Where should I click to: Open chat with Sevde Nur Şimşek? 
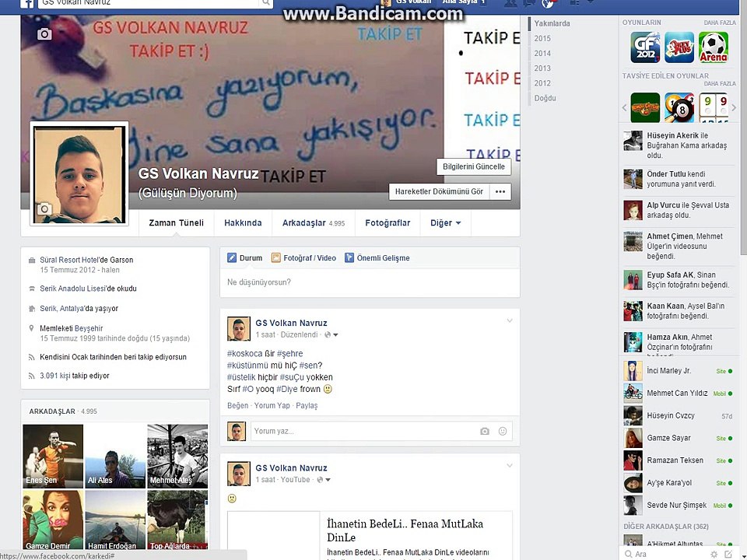[x=679, y=506]
